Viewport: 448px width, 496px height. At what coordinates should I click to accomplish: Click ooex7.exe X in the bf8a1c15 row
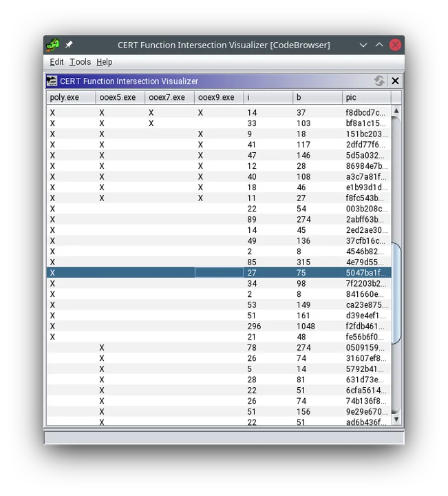click(151, 123)
